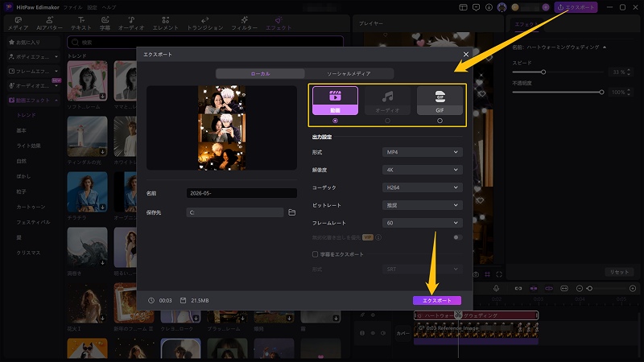Screen dimensions: 644x362
Task: Select the radio button under GIF
Action: coord(440,121)
